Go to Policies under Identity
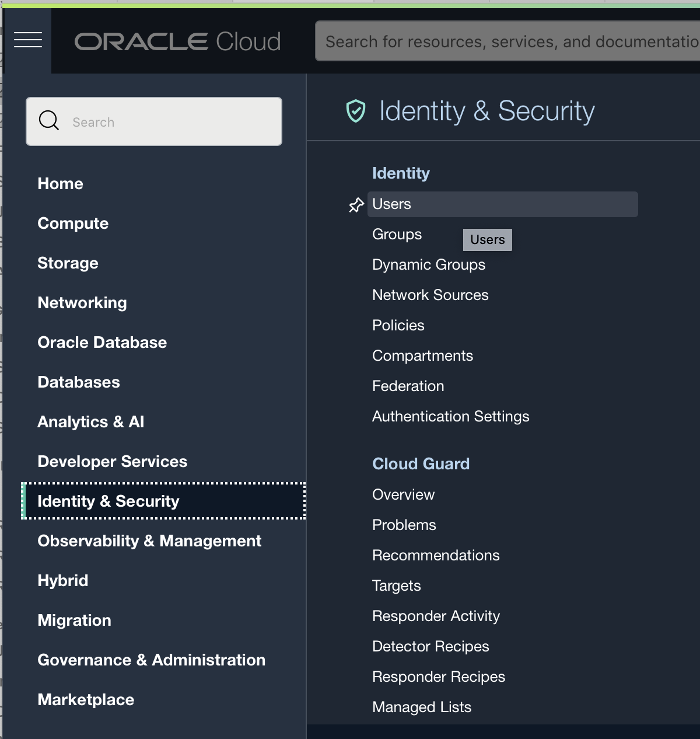Viewport: 700px width, 739px height. click(398, 325)
